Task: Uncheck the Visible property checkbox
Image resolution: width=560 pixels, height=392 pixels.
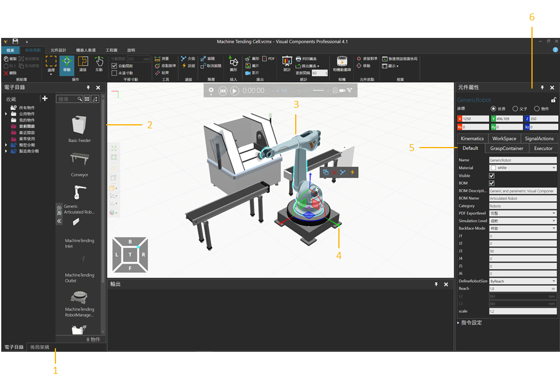Action: (x=491, y=176)
